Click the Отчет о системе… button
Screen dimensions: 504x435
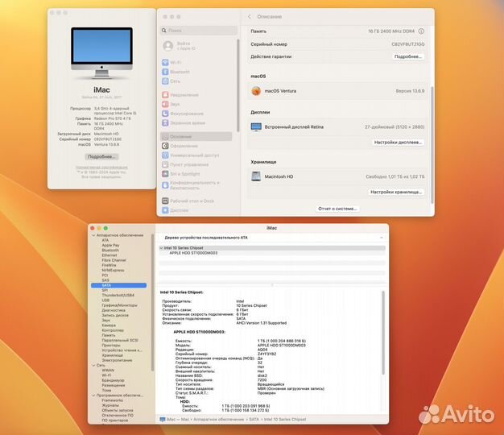(337, 209)
